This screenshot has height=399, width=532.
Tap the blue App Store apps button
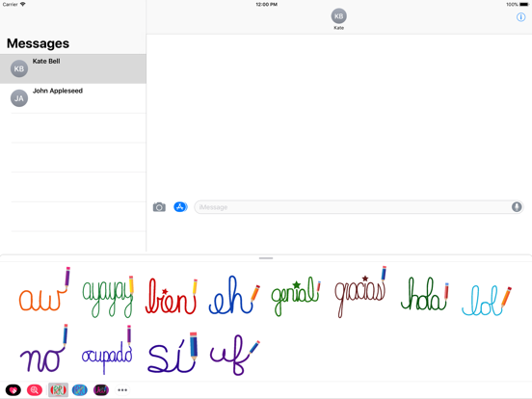coord(180,206)
